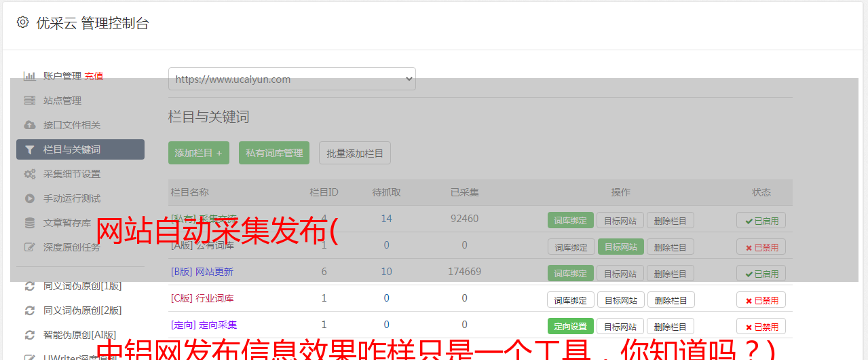Click the 栏目ID column header
868x360 pixels.
pyautogui.click(x=324, y=192)
